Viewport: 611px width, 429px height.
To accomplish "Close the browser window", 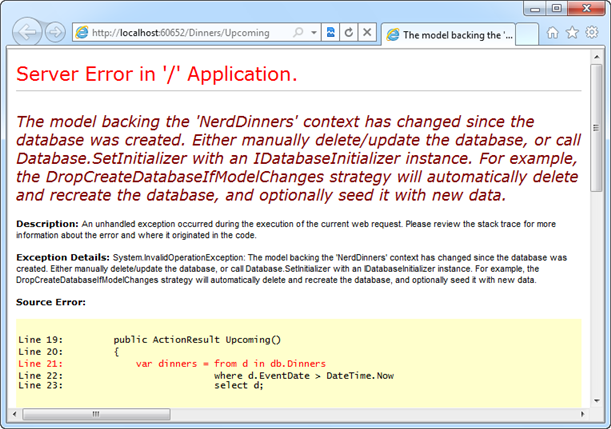I will tap(586, 9).
